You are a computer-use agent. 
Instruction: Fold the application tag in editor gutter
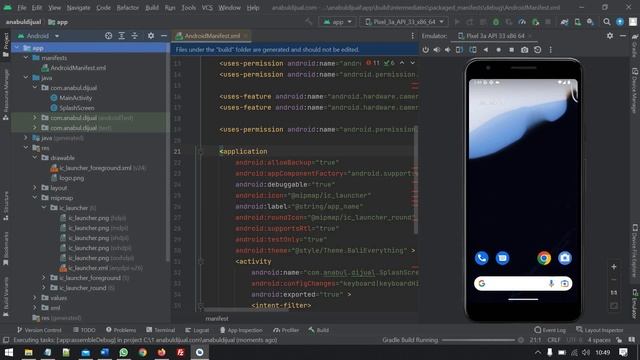coord(200,151)
